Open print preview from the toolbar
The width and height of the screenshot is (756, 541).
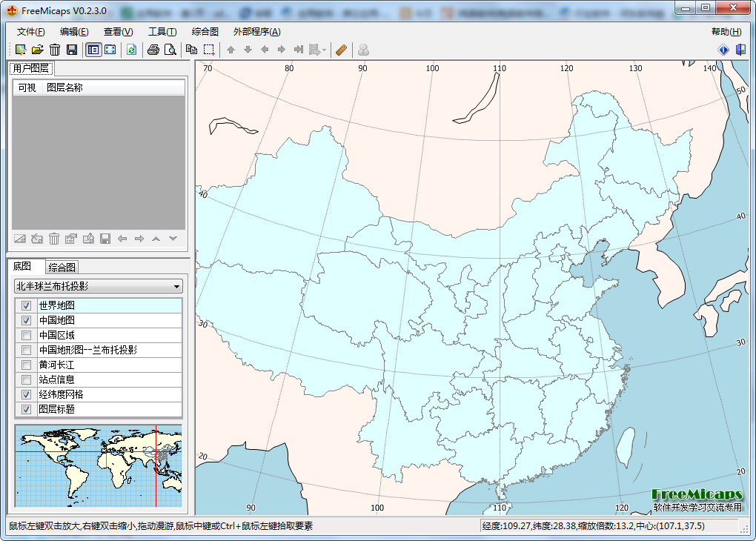[170, 50]
